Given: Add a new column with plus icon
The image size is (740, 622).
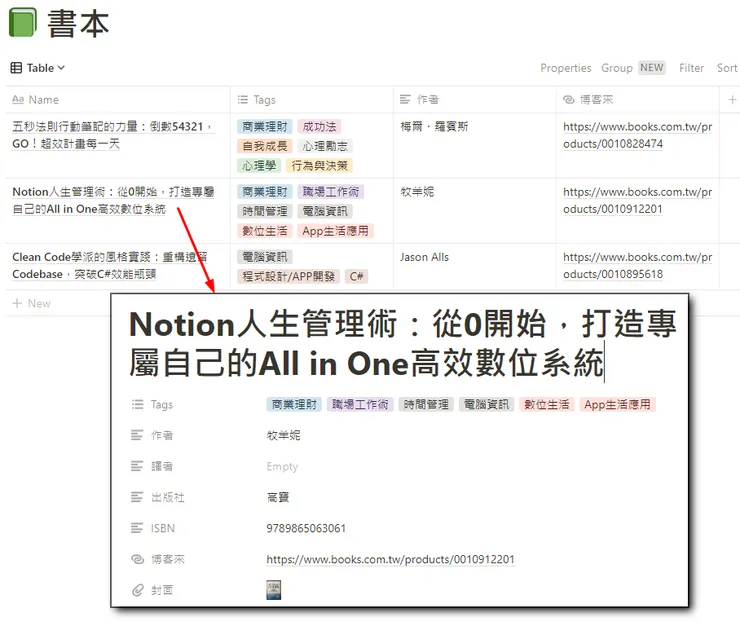Looking at the screenshot, I should point(732,100).
